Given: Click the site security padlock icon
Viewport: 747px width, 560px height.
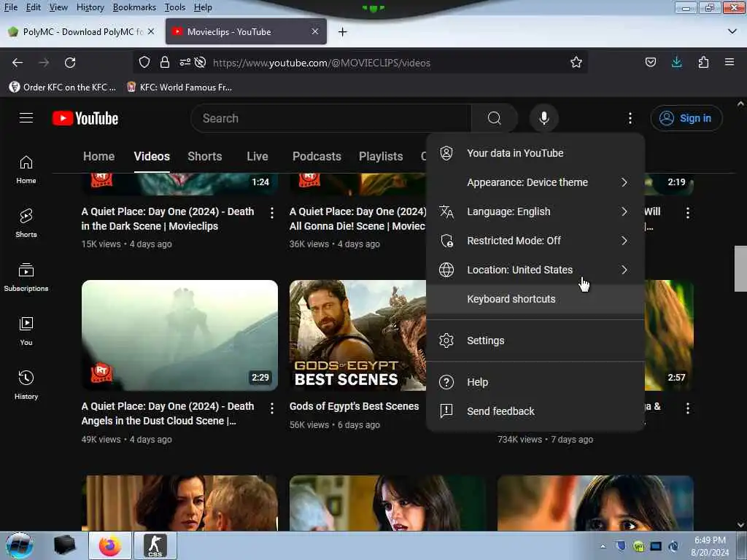Looking at the screenshot, I should 165,63.
